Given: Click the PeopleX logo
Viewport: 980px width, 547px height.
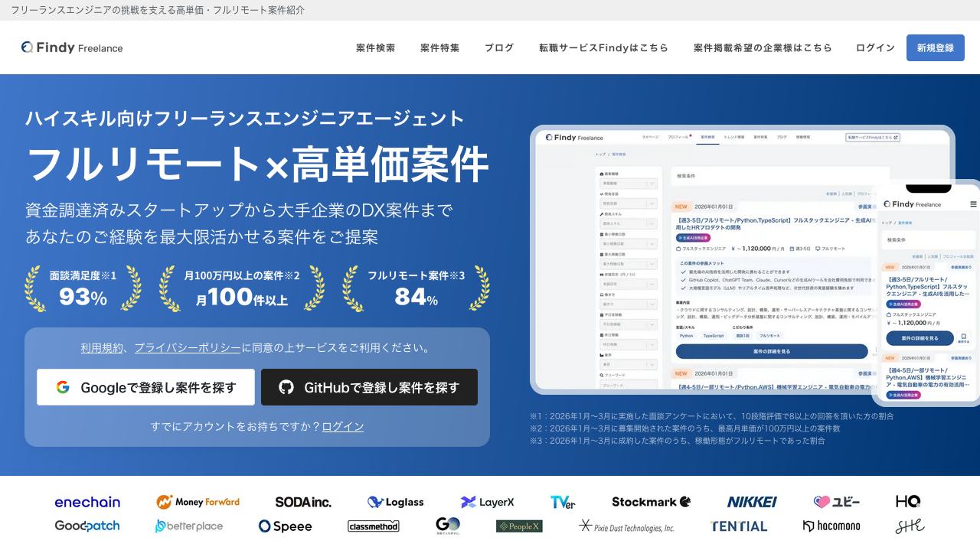Looking at the screenshot, I should pos(519,526).
